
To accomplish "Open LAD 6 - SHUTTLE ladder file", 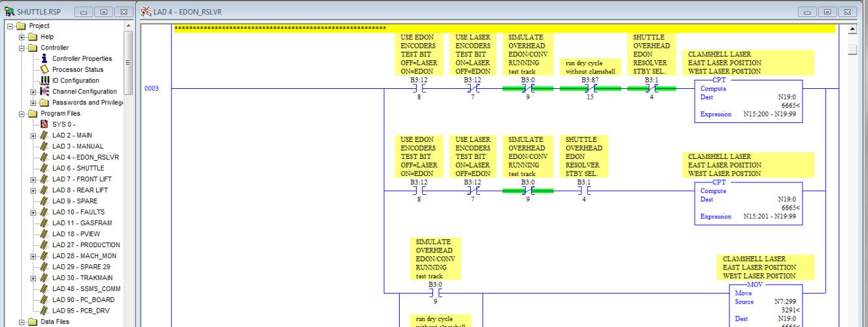I will tap(78, 168).
